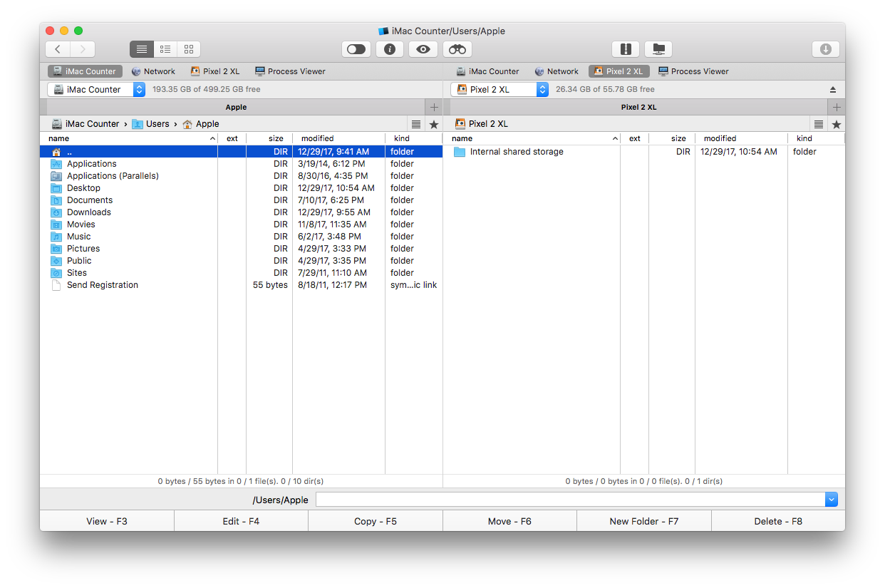Star the Apple folder as a favorite

[x=435, y=123]
